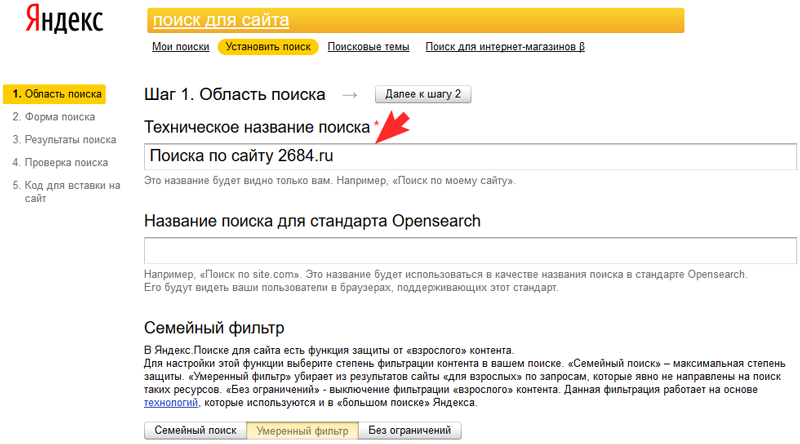The image size is (800, 444).
Task: Click the Яндекс logo
Action: (64, 19)
